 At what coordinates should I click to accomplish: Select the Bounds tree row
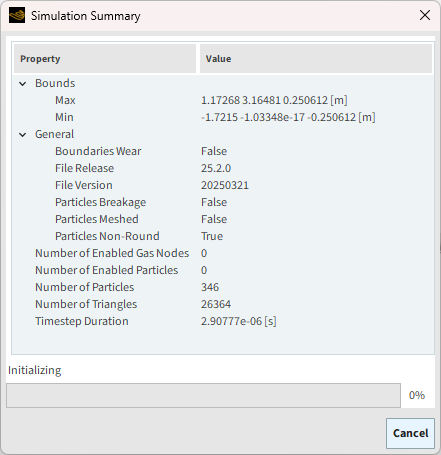pyautogui.click(x=223, y=83)
